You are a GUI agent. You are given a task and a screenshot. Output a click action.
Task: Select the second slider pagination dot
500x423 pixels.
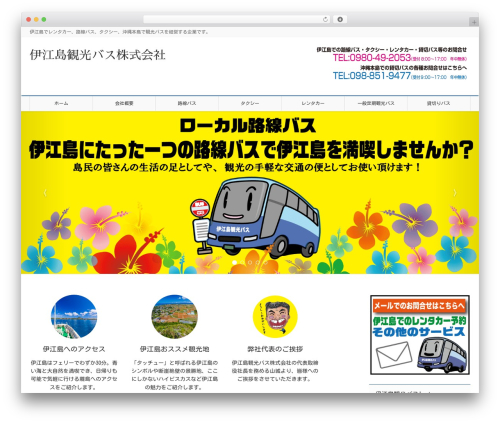242,263
